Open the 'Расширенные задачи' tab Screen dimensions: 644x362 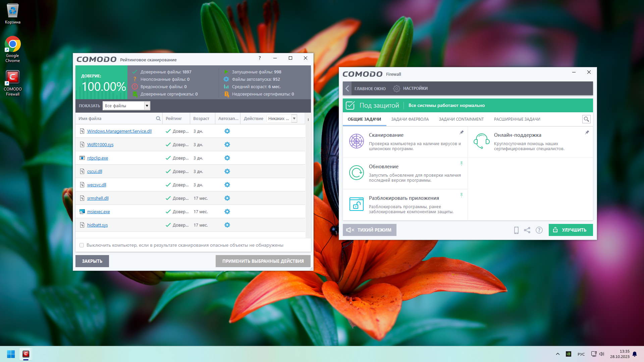coord(517,119)
